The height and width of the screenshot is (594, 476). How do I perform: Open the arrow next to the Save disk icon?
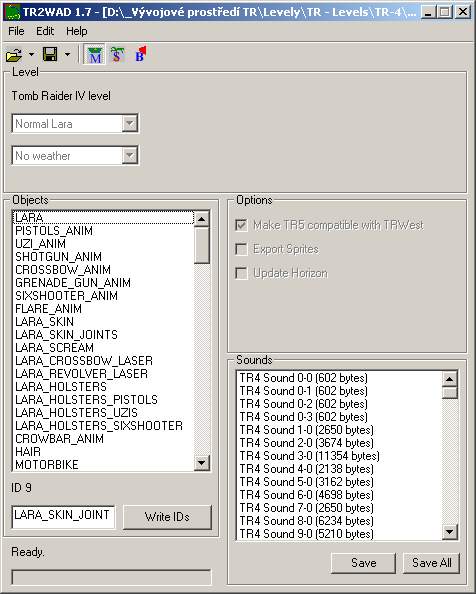pyautogui.click(x=67, y=55)
